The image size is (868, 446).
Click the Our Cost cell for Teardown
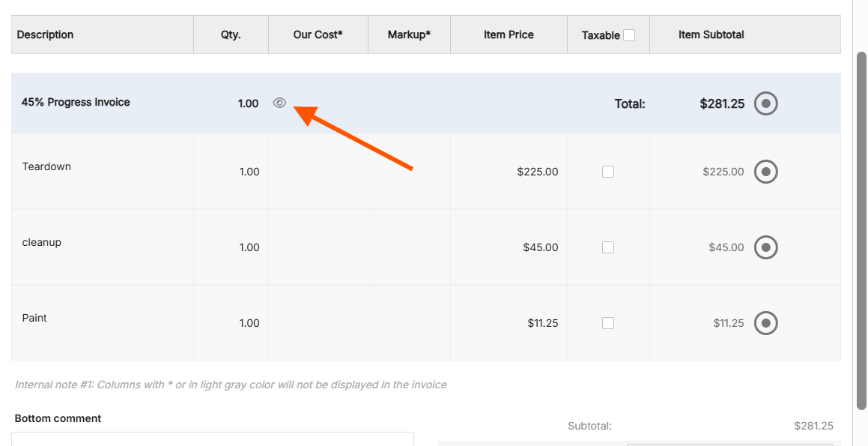318,172
